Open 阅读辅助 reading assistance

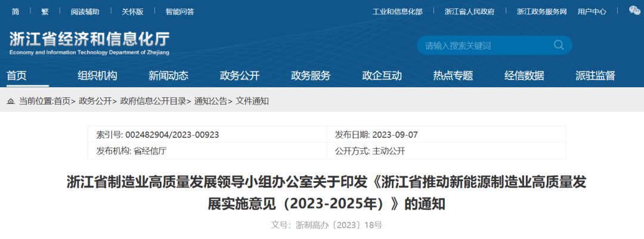point(85,11)
